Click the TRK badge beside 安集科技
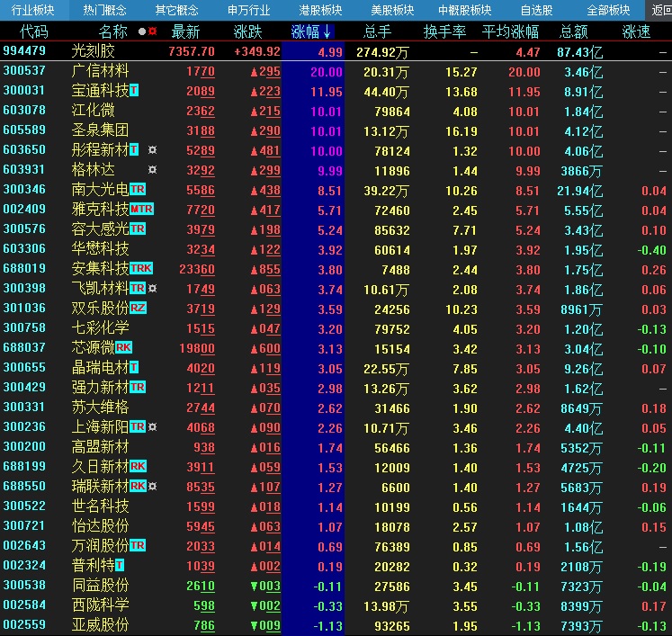The width and height of the screenshot is (672, 636). pos(141,269)
